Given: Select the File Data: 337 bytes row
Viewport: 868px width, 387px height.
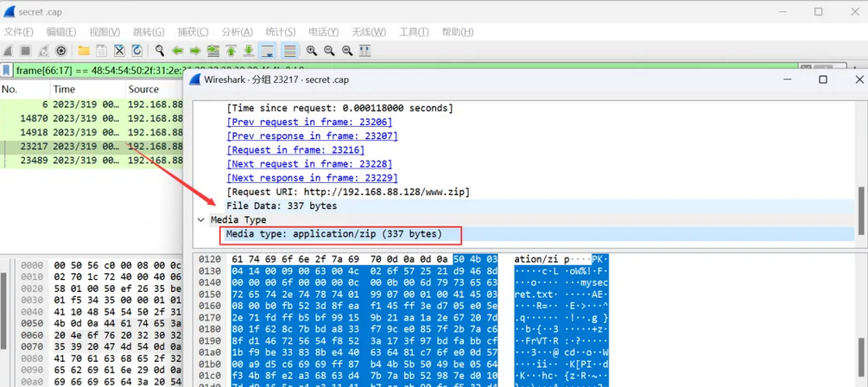Looking at the screenshot, I should 523,206.
